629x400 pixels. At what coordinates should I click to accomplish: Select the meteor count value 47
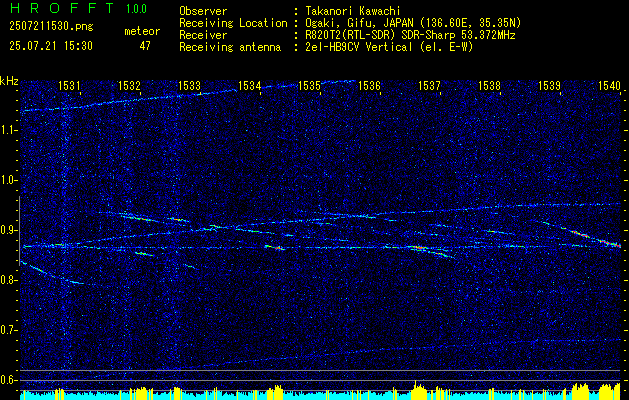145,46
